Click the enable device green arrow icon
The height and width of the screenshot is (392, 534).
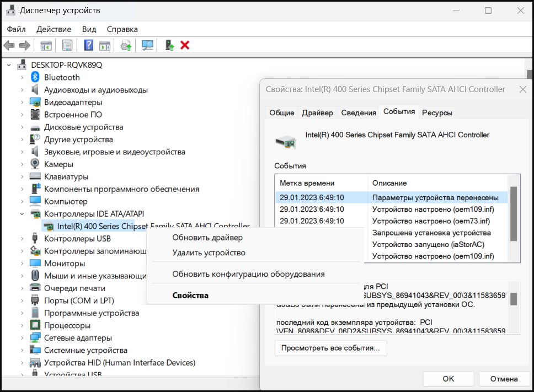point(169,45)
